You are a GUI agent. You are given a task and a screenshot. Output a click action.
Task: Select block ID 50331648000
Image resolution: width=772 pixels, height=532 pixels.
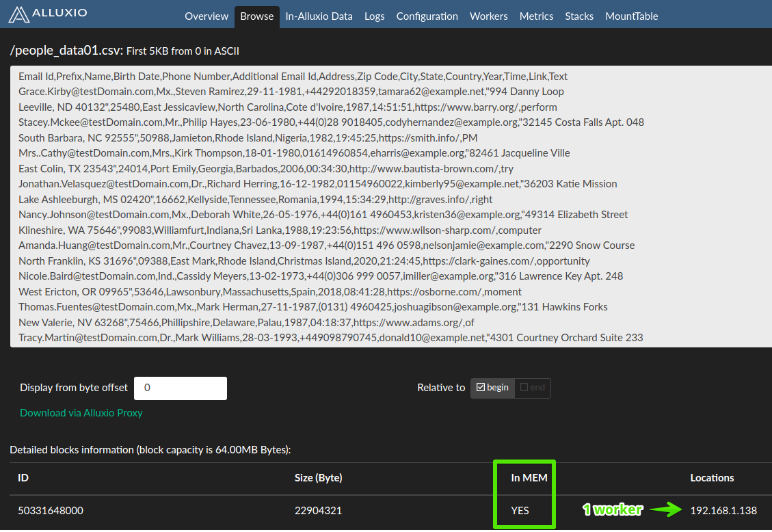click(51, 511)
